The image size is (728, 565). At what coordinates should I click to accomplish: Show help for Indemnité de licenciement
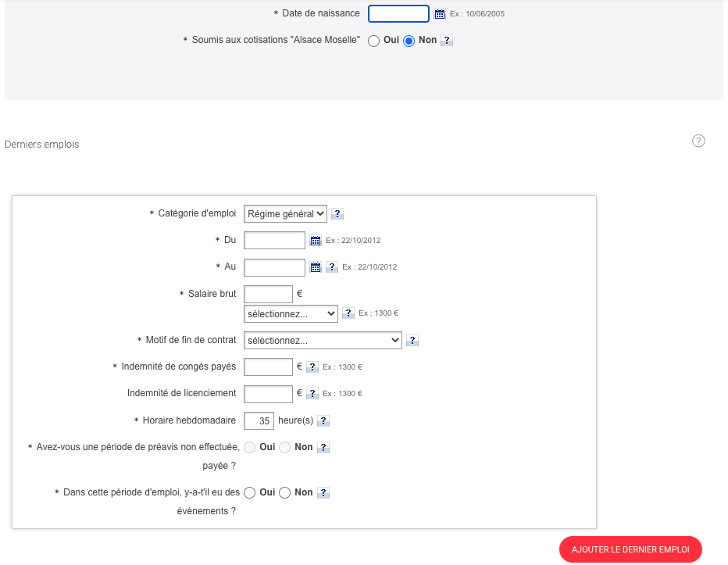(312, 394)
